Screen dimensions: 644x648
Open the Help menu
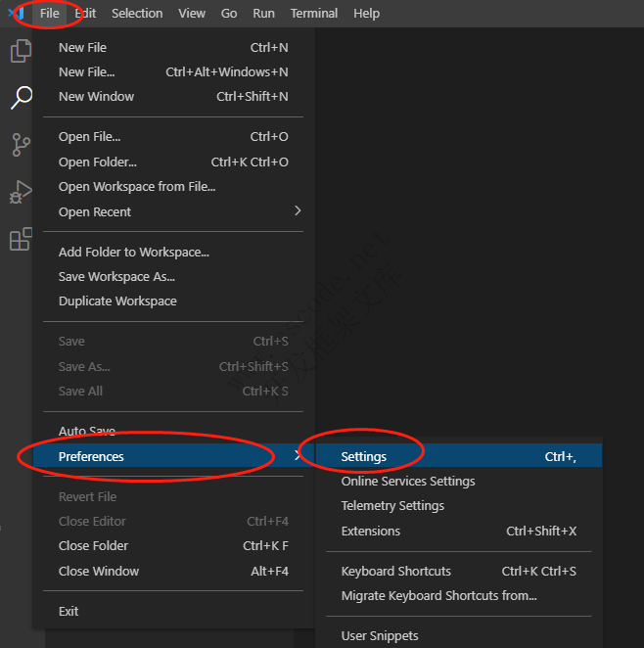[366, 14]
